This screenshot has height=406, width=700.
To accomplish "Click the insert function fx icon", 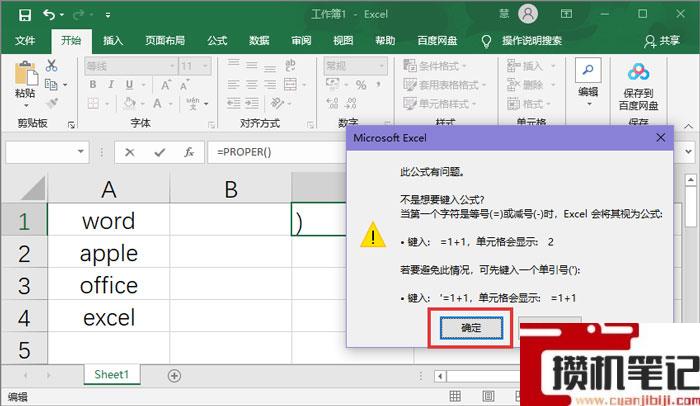I will coord(189,152).
